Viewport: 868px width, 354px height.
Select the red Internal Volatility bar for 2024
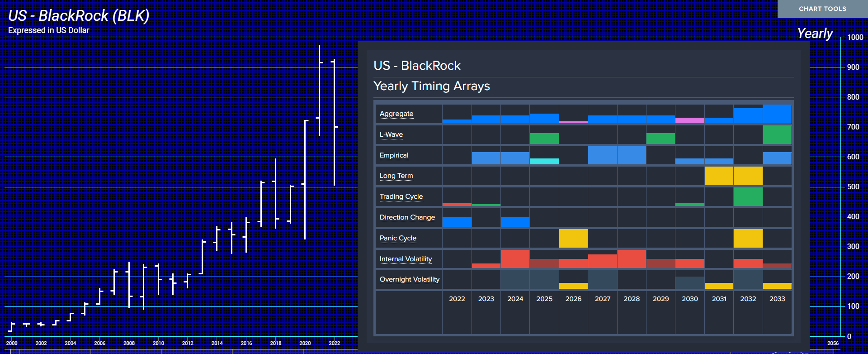pyautogui.click(x=515, y=259)
